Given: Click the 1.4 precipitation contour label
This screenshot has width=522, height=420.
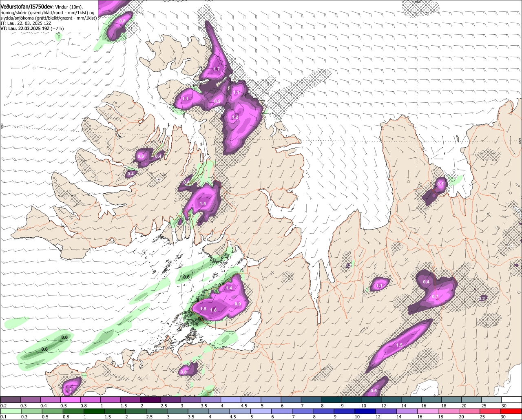Looking at the screenshot, I should point(229,288).
